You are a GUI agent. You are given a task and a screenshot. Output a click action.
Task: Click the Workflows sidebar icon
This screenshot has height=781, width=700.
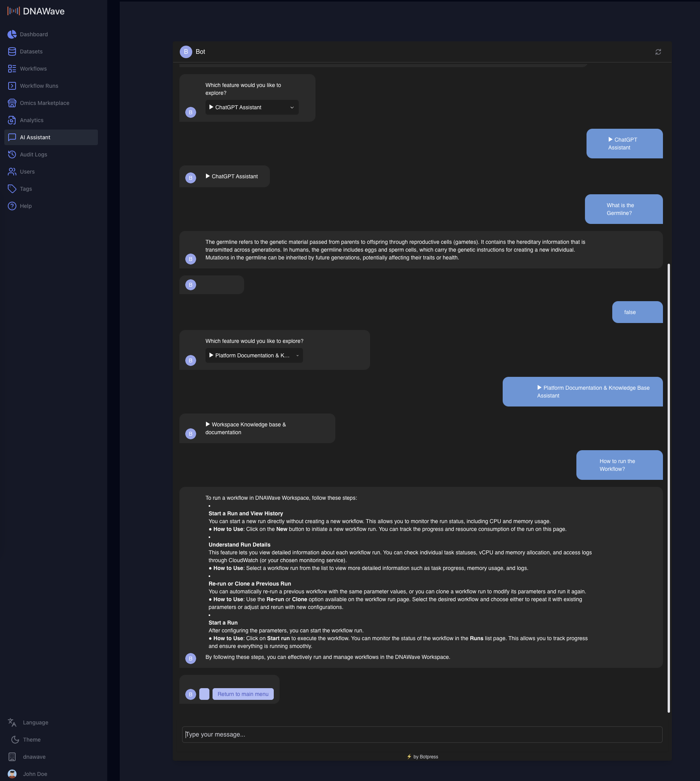(x=12, y=68)
